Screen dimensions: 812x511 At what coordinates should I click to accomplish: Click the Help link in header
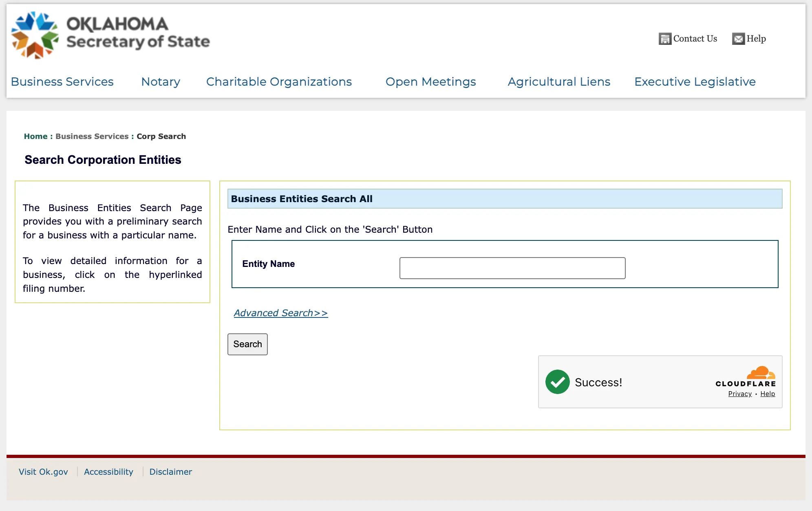(x=756, y=39)
